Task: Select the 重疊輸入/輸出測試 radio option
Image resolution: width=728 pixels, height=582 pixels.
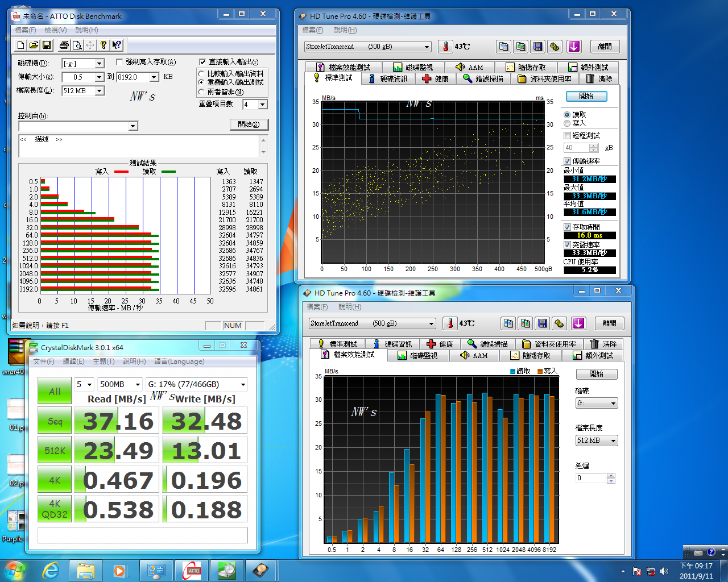Action: pyautogui.click(x=201, y=82)
